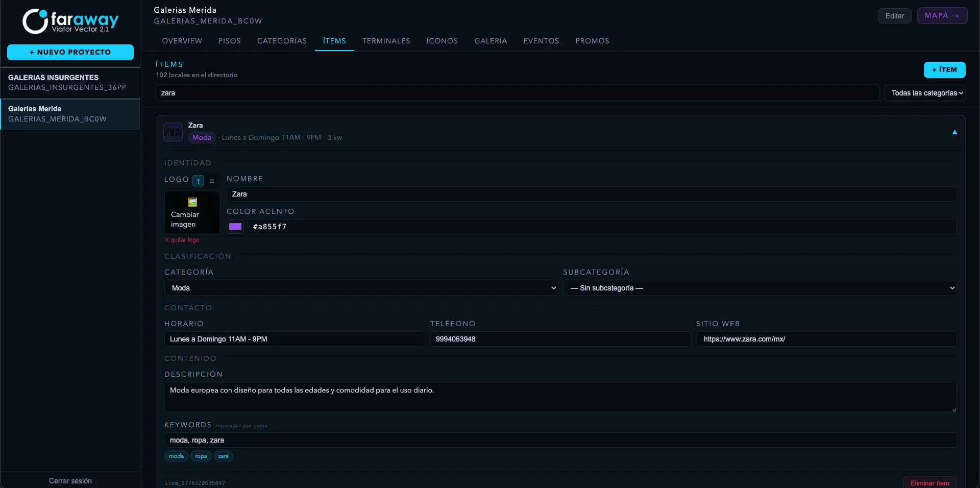Open the Íconos tab
Screen dimensions: 980x488
click(x=443, y=41)
